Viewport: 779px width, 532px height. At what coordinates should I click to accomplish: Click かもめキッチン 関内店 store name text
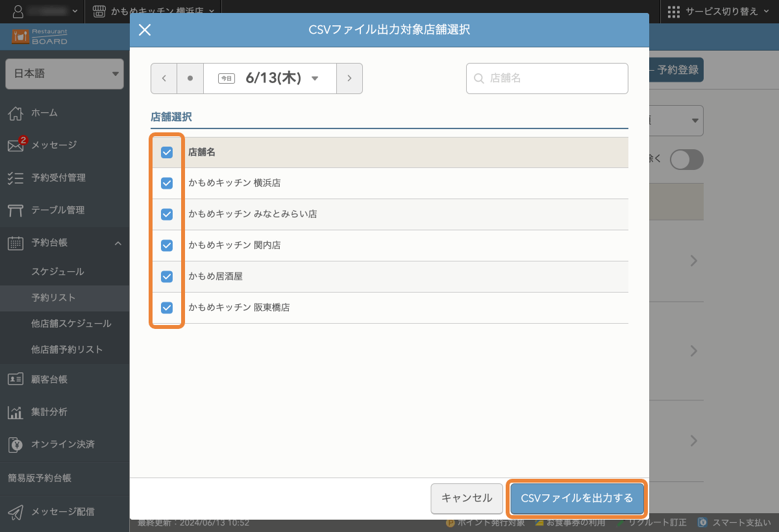234,245
